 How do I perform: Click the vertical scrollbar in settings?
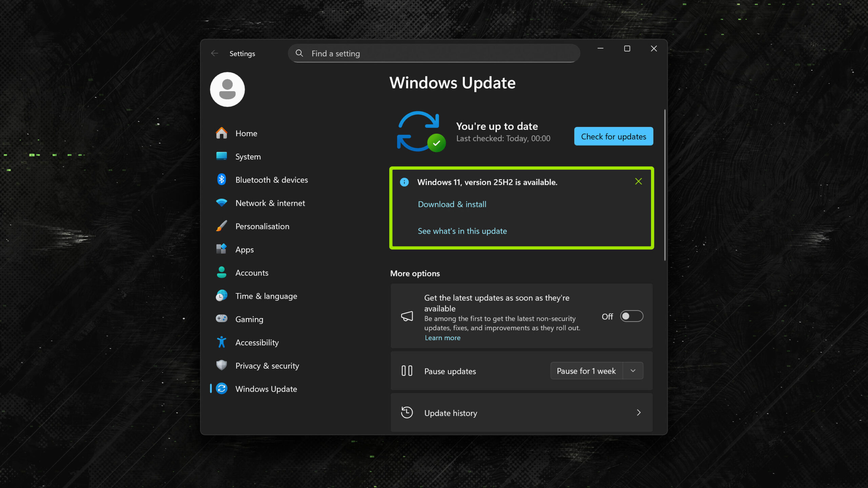[x=665, y=185]
